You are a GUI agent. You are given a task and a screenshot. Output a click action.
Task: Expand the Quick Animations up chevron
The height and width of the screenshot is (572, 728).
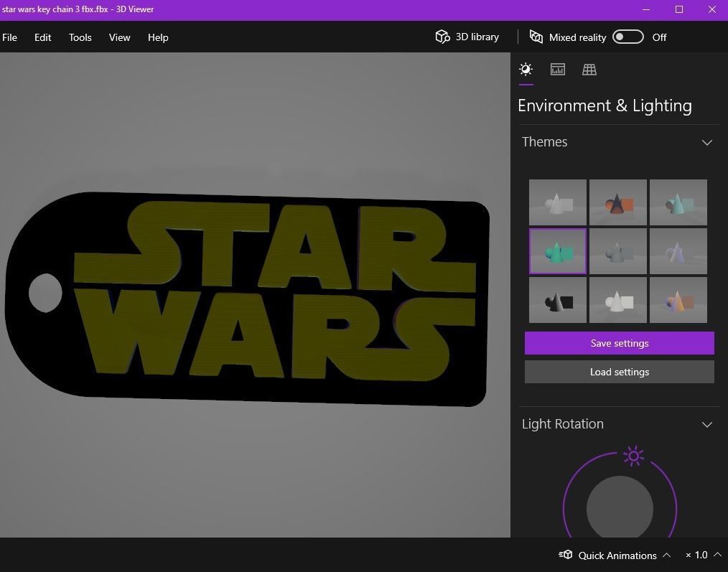(x=666, y=555)
